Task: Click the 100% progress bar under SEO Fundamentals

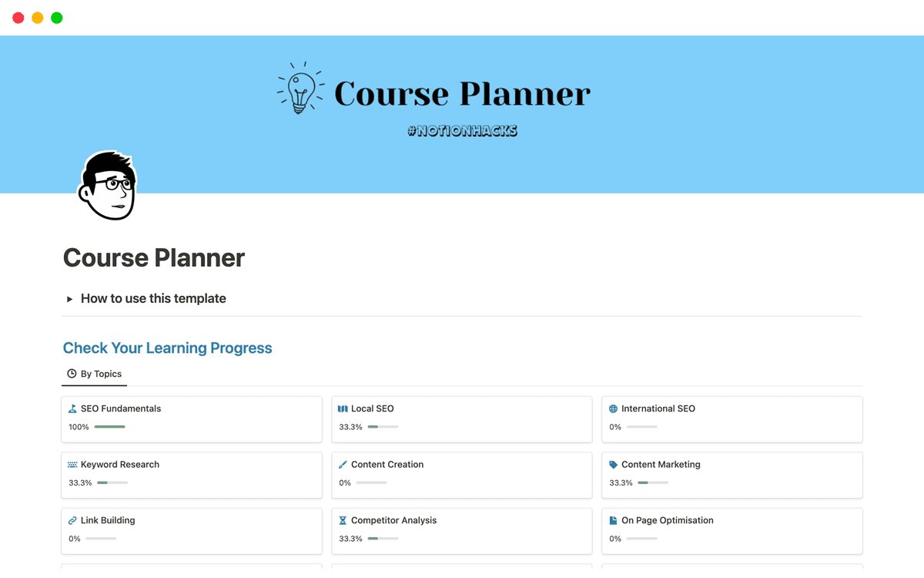Action: (x=110, y=426)
